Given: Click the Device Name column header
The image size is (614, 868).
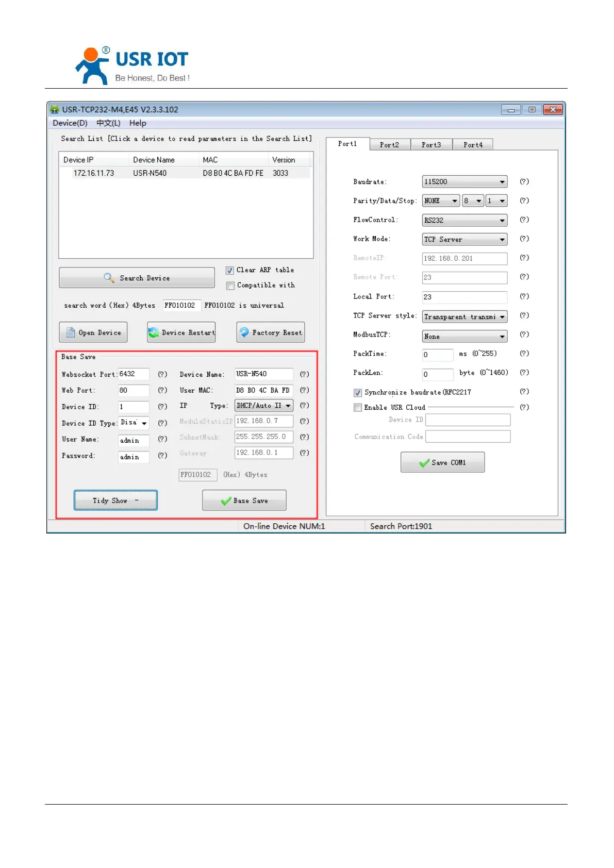Looking at the screenshot, I should tap(163, 160).
